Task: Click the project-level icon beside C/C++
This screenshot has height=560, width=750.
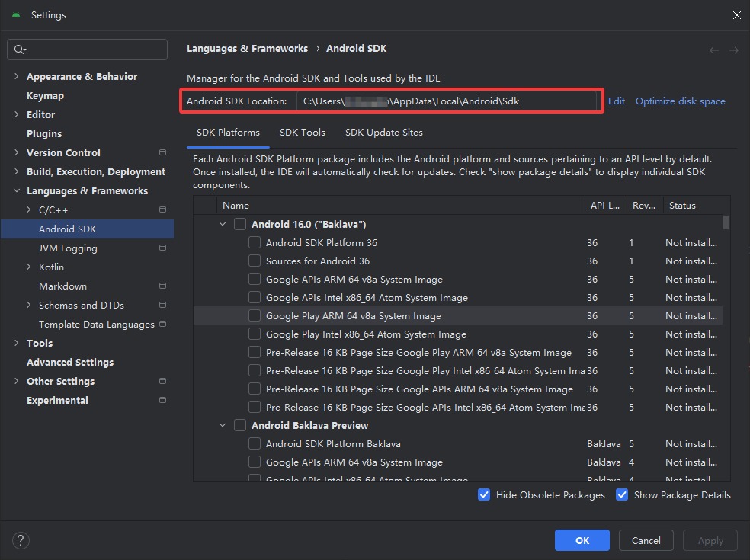Action: 162,210
